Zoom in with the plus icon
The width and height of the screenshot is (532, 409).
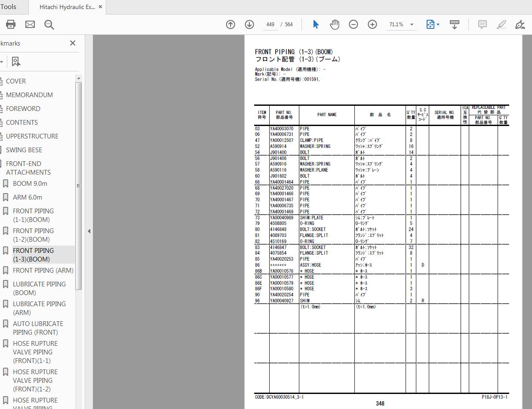point(372,24)
